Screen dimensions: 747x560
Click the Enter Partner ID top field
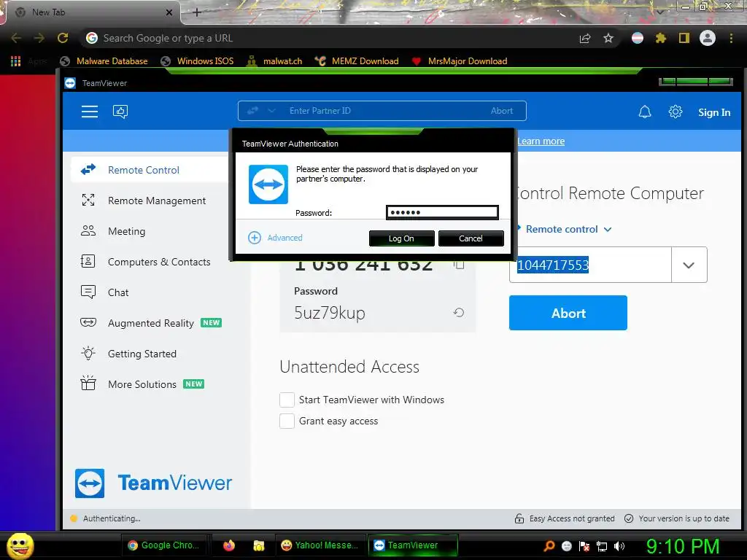(x=382, y=111)
